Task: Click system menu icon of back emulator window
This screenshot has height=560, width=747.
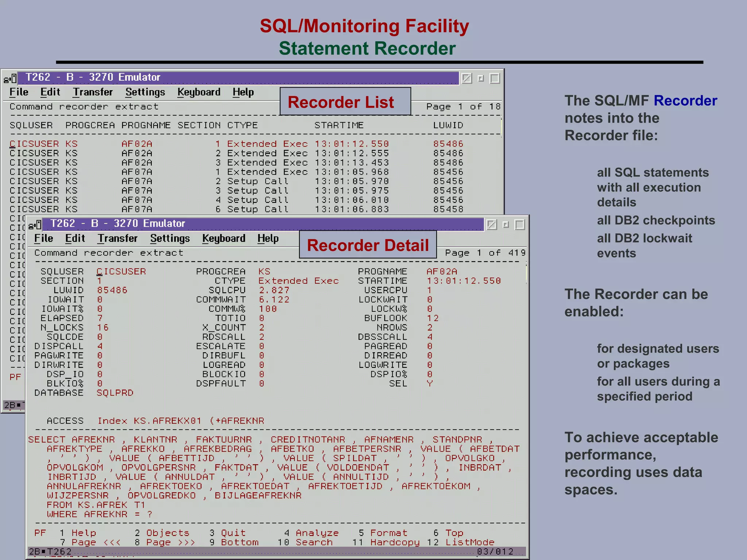Action: pyautogui.click(x=10, y=78)
